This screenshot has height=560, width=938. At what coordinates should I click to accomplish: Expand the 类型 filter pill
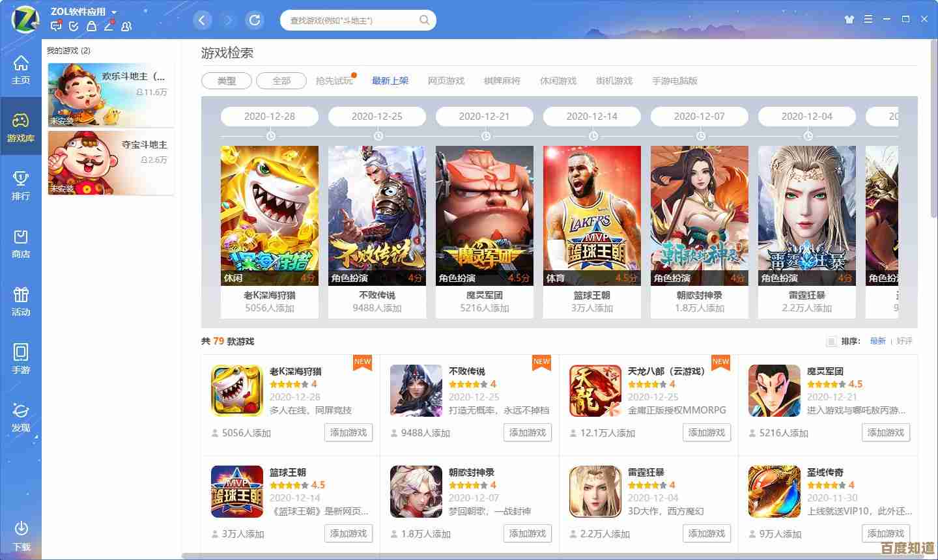227,81
